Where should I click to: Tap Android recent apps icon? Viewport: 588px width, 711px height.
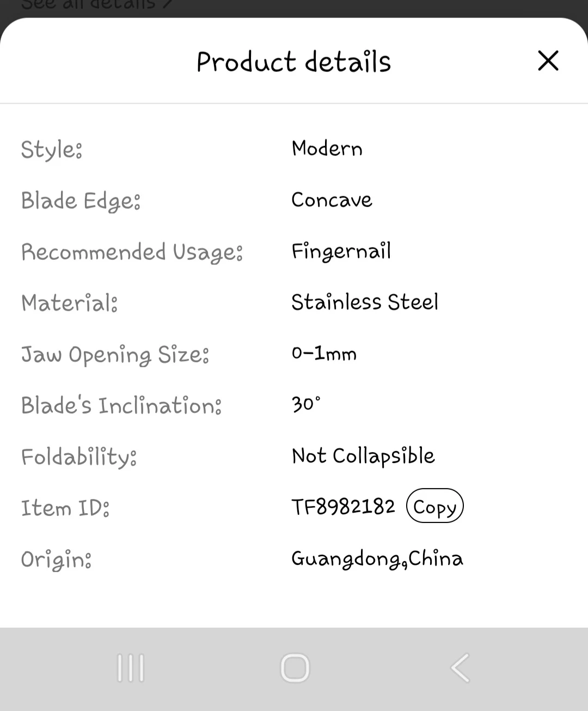pyautogui.click(x=131, y=668)
